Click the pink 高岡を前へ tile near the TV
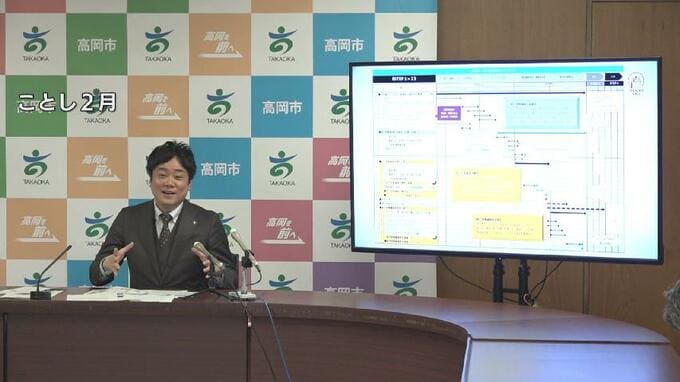Screen dimensions: 680x382 pos(333,169)
